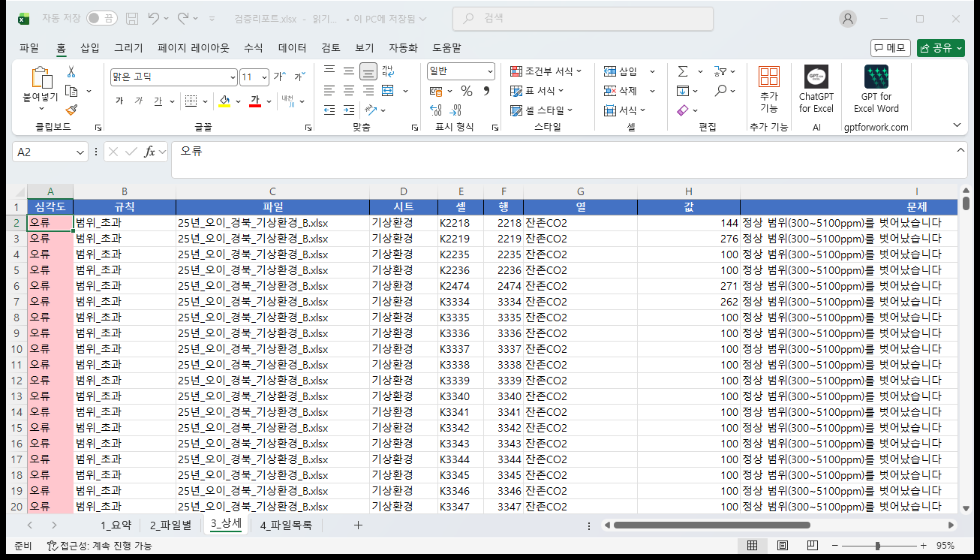The width and height of the screenshot is (980, 560).
Task: Click the Save (disk) icon
Action: click(x=132, y=18)
